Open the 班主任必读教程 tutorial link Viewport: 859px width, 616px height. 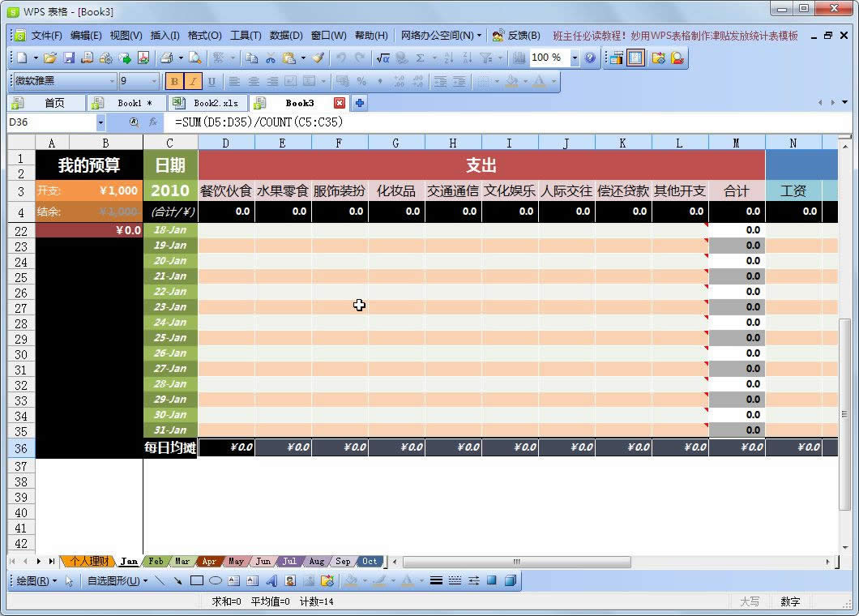pos(675,36)
